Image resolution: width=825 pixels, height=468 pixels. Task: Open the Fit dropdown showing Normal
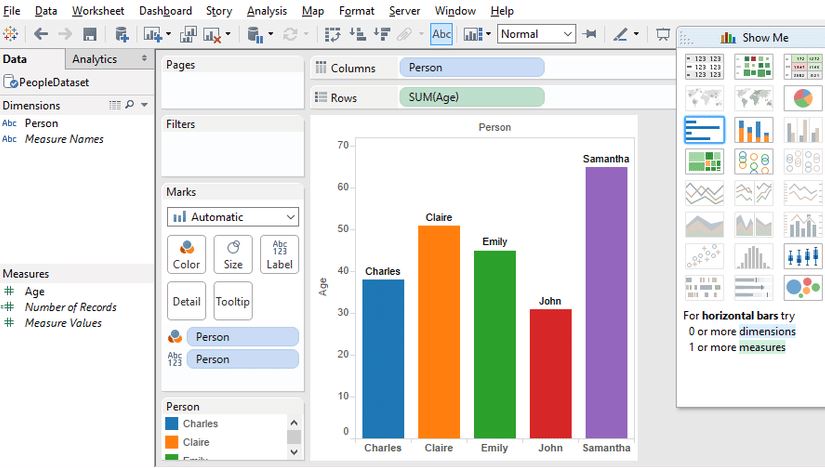(536, 34)
